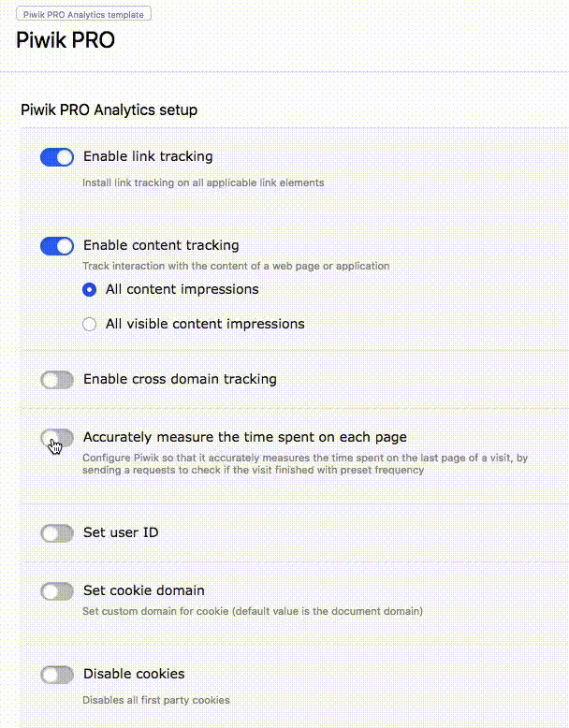Choose All visible content impressions option
This screenshot has width=569, height=728.
(89, 324)
